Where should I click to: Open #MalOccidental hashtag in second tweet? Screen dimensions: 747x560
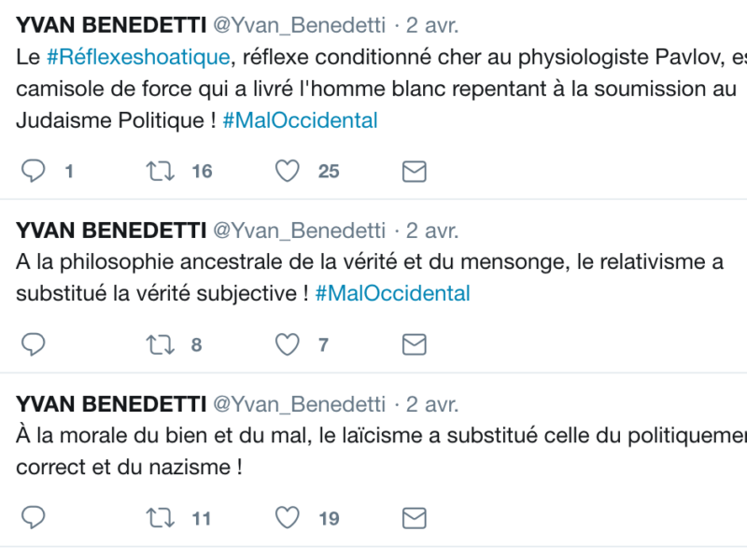point(392,294)
